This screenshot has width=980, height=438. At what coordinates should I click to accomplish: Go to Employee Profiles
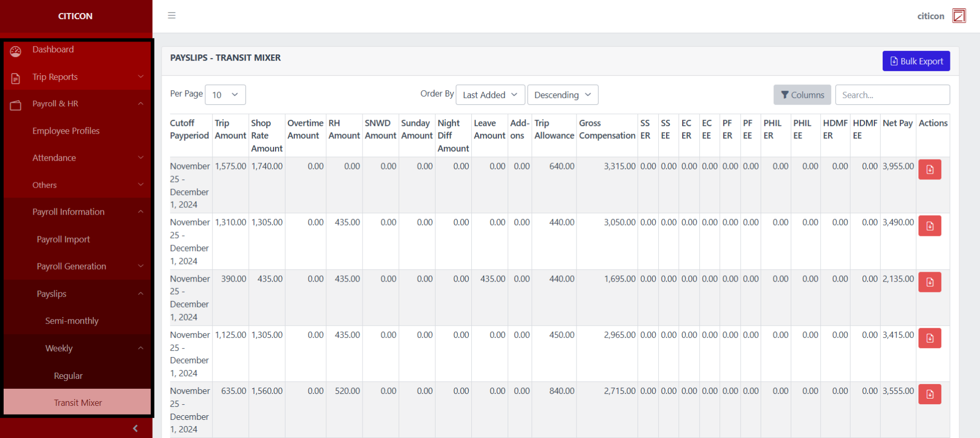[66, 131]
